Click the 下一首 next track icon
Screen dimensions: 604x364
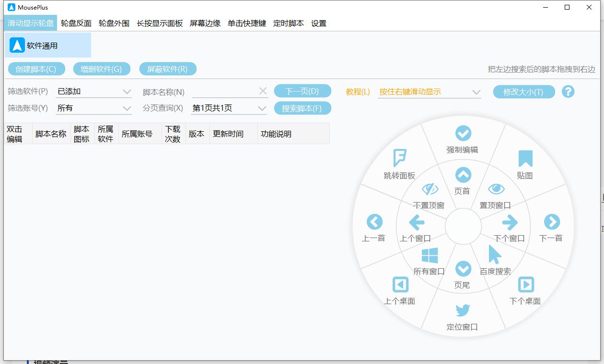tap(552, 222)
